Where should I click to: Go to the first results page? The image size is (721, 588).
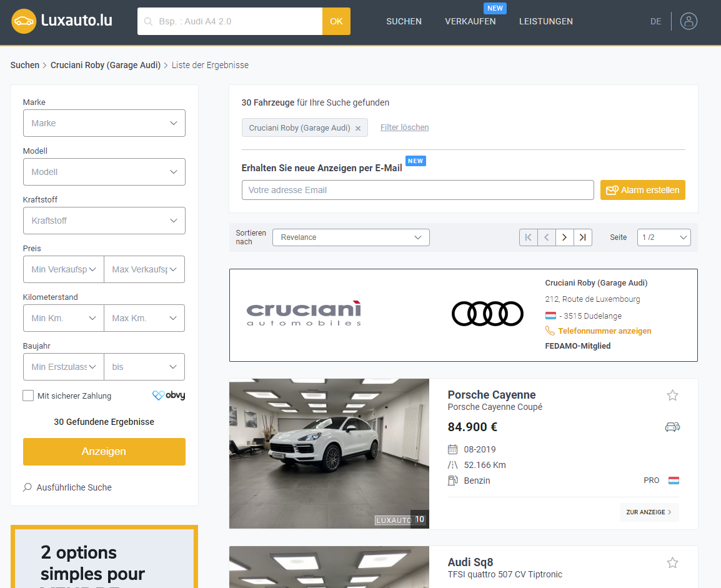click(x=529, y=237)
